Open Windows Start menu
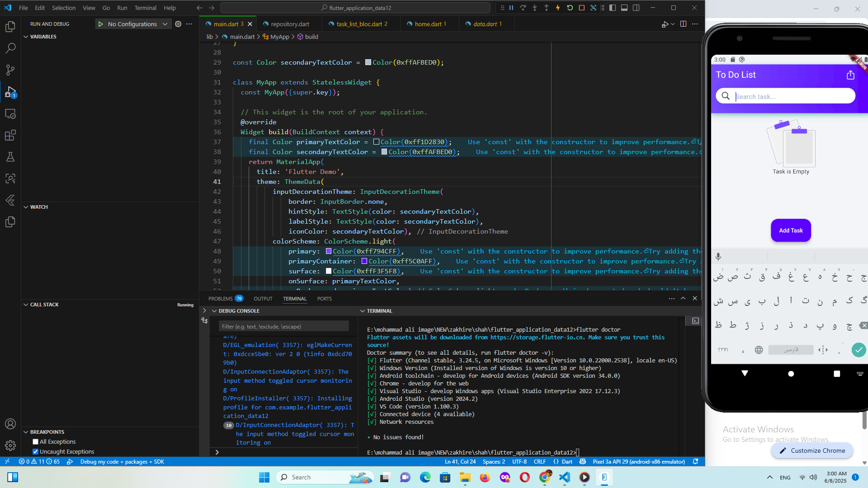This screenshot has height=488, width=868. [x=264, y=477]
